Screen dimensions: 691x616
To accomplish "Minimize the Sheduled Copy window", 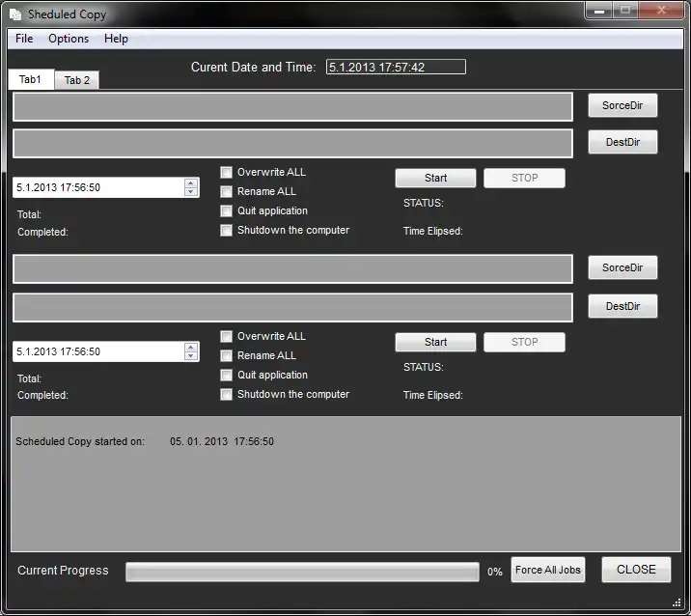I will (x=599, y=11).
